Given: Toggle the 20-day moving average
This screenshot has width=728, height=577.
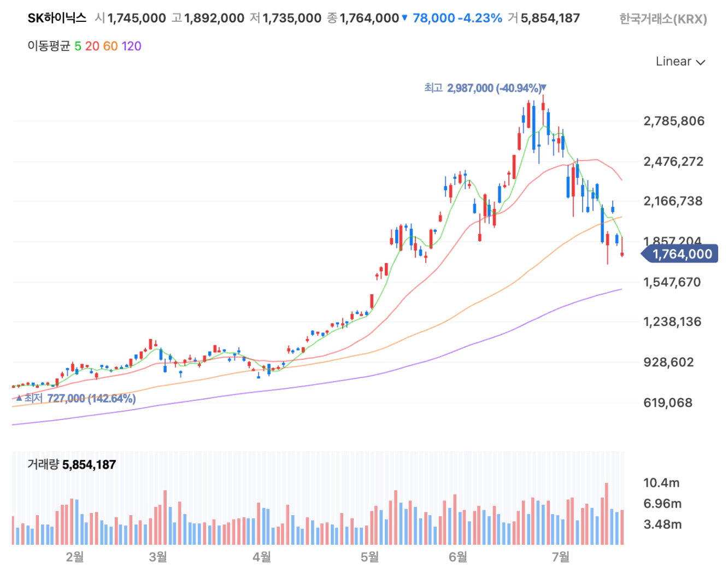Looking at the screenshot, I should [x=92, y=46].
